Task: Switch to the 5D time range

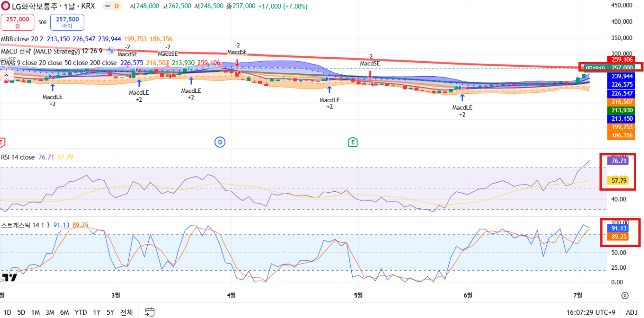Action: [x=21, y=312]
